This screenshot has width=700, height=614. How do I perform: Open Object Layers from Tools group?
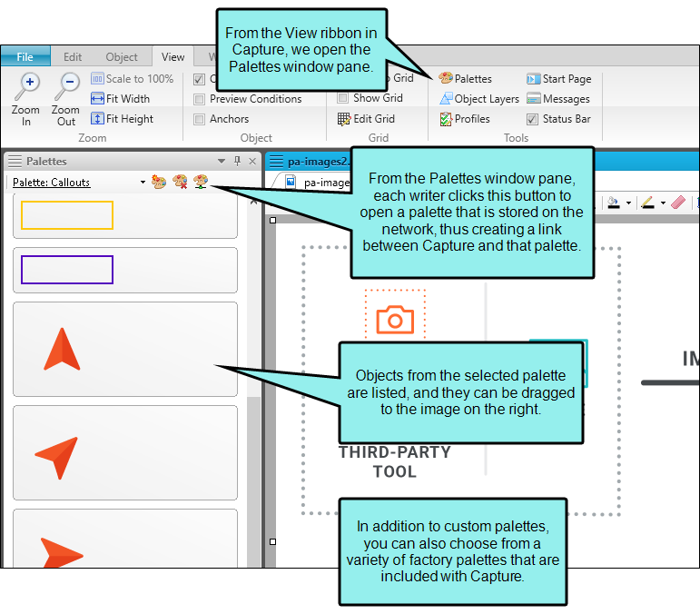[479, 99]
